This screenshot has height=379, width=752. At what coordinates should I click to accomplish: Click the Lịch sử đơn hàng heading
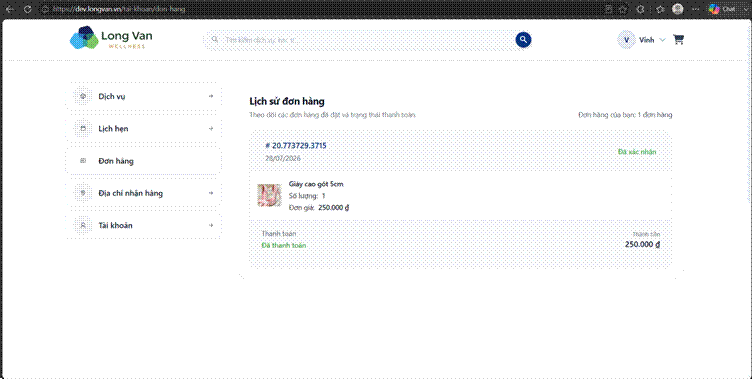coord(287,101)
